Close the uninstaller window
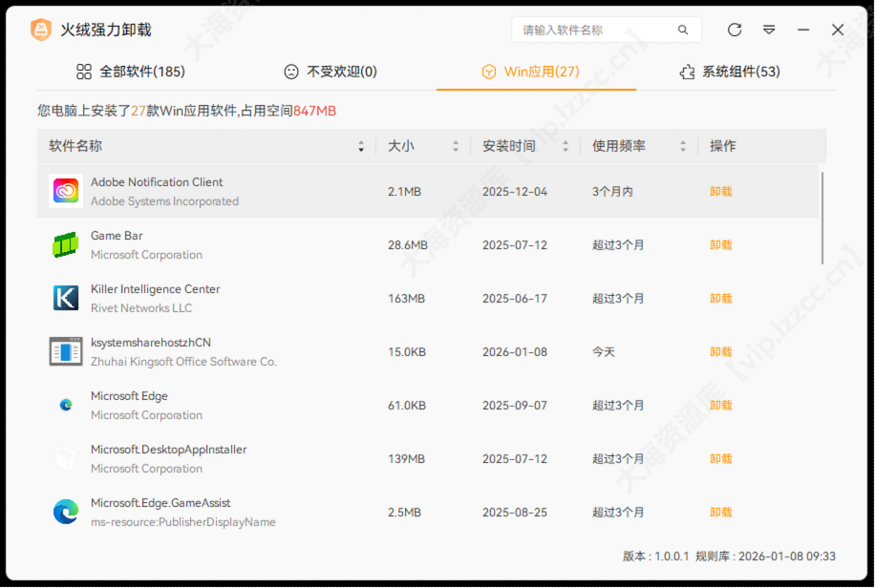Screen dimensions: 875x588 coord(837,30)
